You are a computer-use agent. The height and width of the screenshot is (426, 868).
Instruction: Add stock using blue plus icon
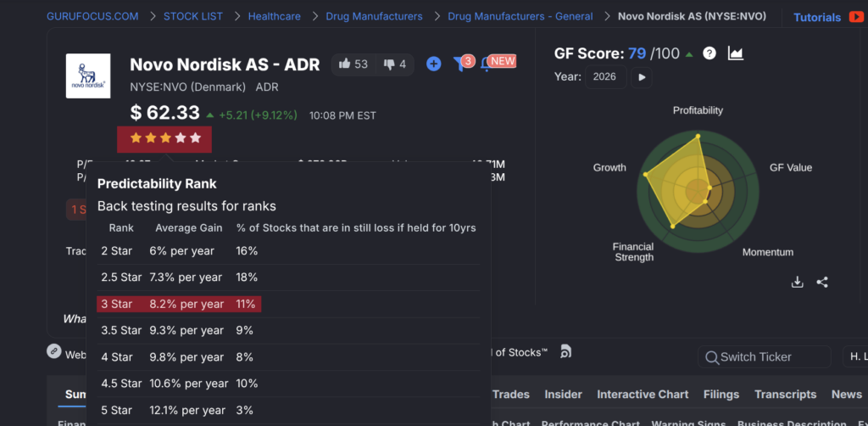click(433, 64)
